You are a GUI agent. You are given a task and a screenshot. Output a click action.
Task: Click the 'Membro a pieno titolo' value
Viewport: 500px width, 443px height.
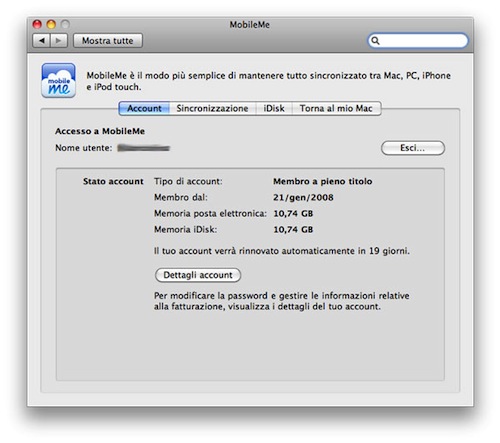pyautogui.click(x=323, y=181)
